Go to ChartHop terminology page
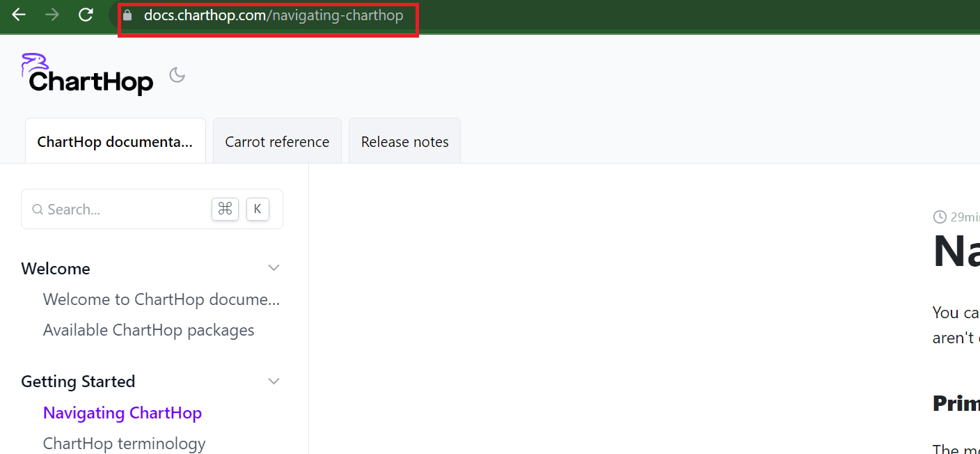The width and height of the screenshot is (980, 454). point(124,444)
